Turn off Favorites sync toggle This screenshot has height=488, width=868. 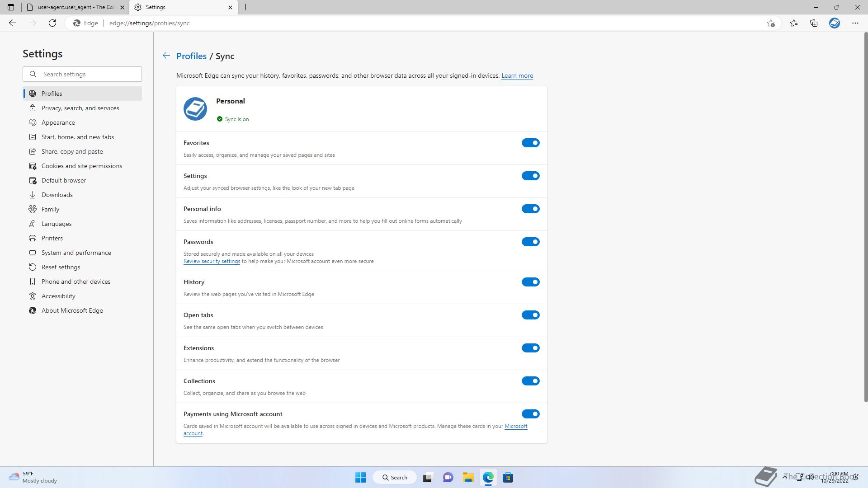pos(531,143)
